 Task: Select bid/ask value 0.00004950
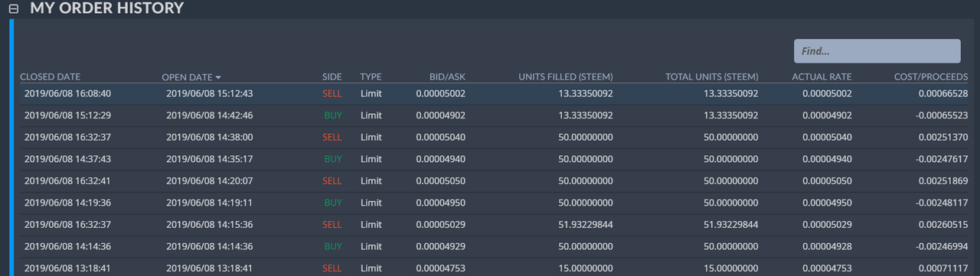coord(441,203)
